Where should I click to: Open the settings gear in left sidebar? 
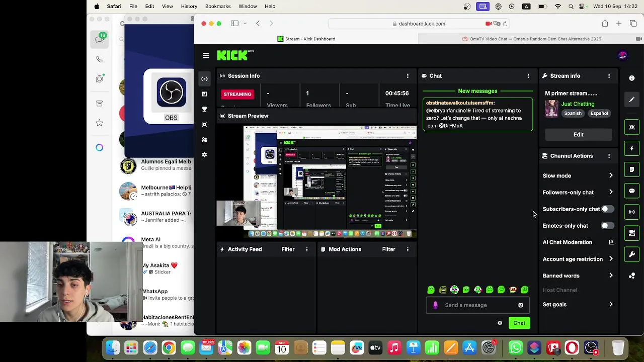click(204, 155)
